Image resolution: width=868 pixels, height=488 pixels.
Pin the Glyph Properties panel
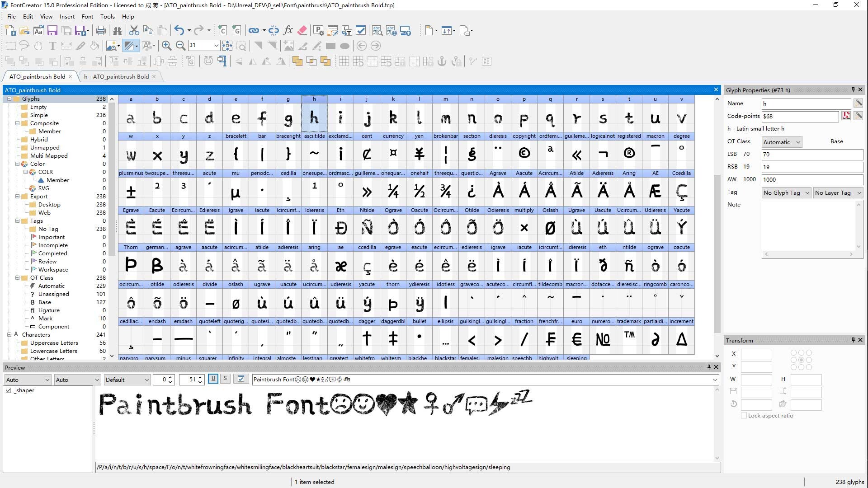tap(853, 90)
